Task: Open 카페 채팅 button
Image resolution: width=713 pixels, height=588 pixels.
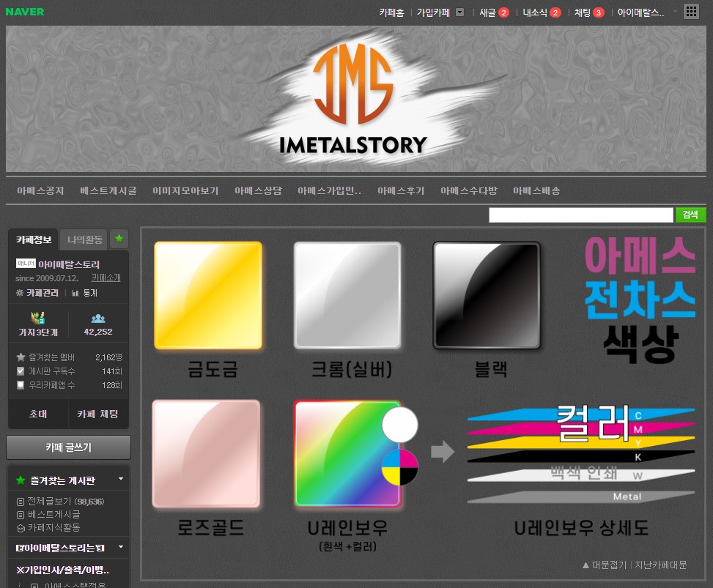Action: [97, 414]
